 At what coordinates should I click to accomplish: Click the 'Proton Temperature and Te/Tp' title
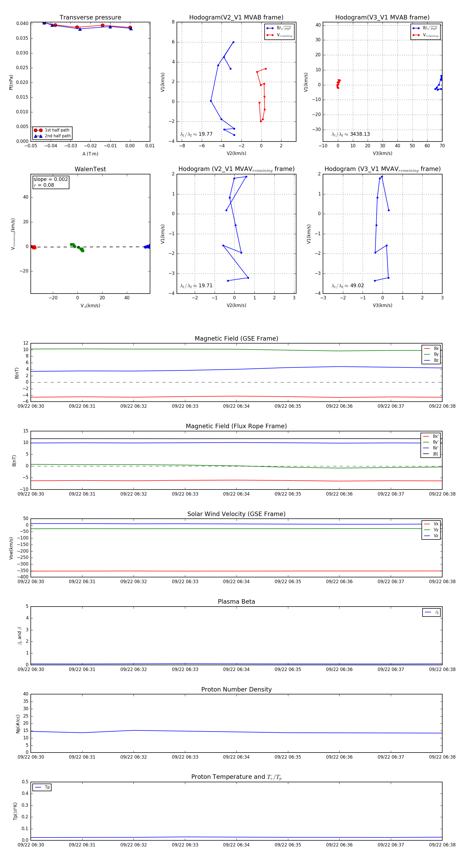236,777
